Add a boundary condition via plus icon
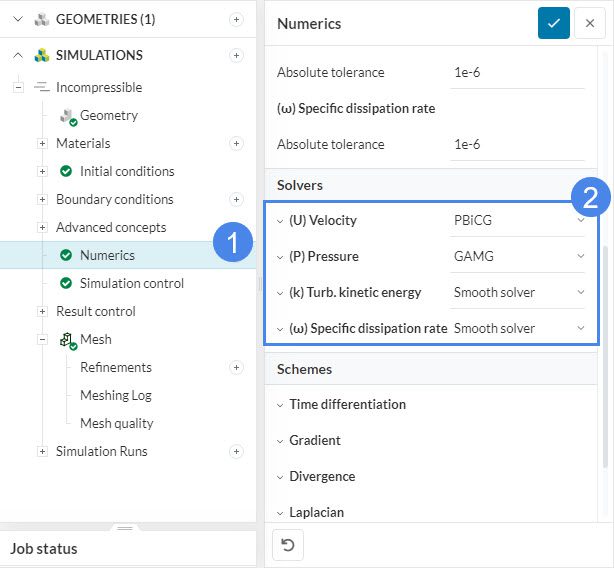 236,199
